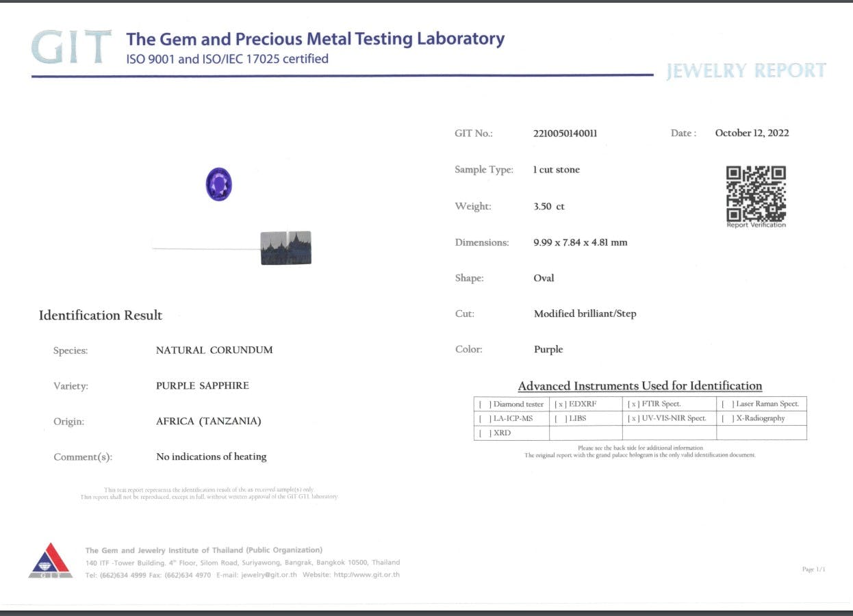Toggle the LA-ICP-MS checkbox

[485, 418]
